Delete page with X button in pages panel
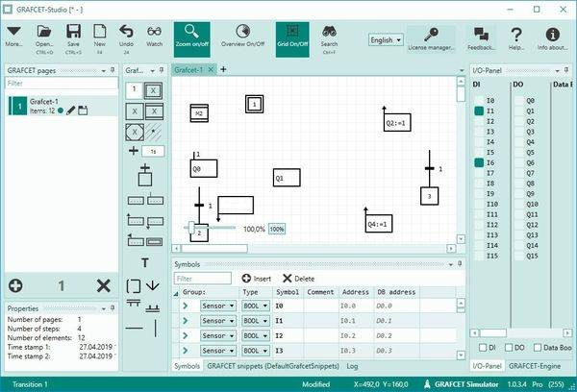Viewport: 577px width, 392px height. point(104,285)
